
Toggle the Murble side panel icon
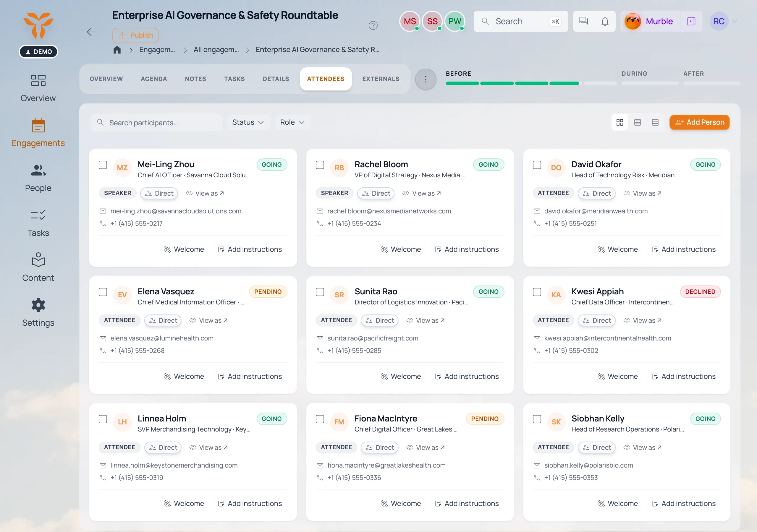[691, 21]
